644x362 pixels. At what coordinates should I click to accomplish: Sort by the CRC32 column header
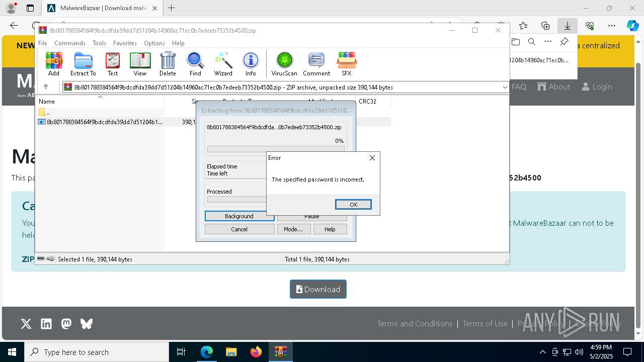(x=372, y=101)
